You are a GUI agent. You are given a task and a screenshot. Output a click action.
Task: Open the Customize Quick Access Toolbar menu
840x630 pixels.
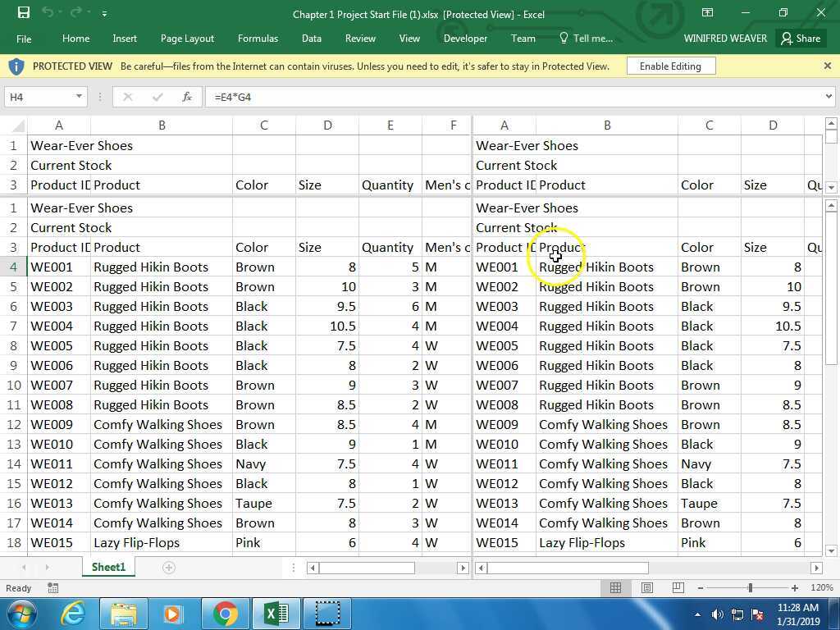pyautogui.click(x=103, y=13)
